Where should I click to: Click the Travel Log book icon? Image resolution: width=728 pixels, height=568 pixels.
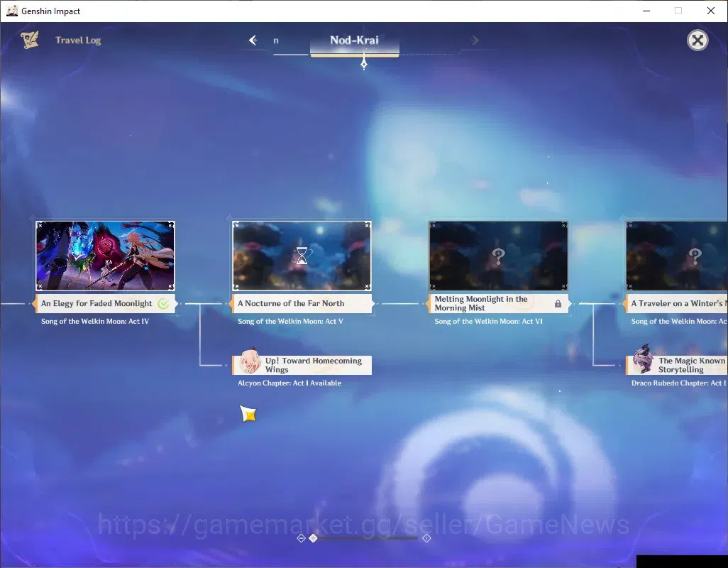point(30,40)
